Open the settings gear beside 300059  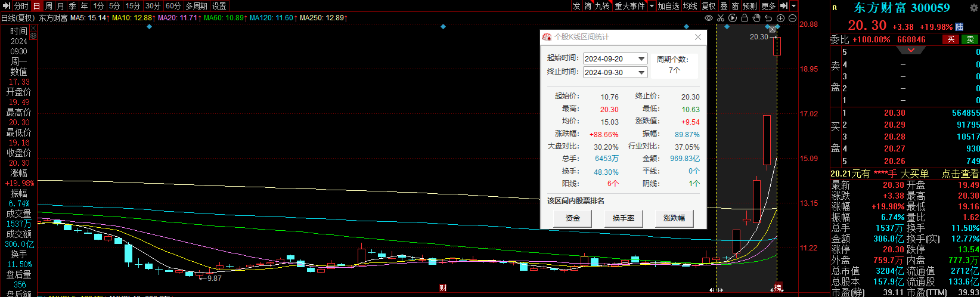pyautogui.click(x=973, y=8)
